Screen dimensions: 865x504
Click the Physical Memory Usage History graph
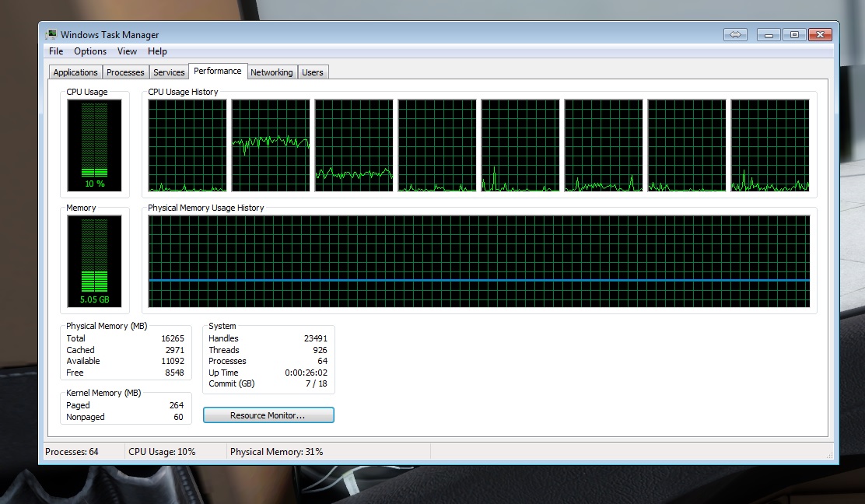[x=479, y=261]
